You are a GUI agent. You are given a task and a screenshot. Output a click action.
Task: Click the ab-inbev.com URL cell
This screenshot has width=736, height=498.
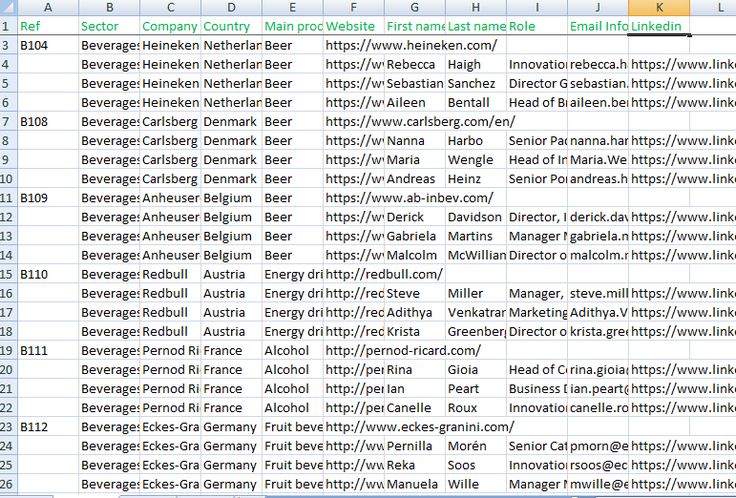pyautogui.click(x=408, y=198)
